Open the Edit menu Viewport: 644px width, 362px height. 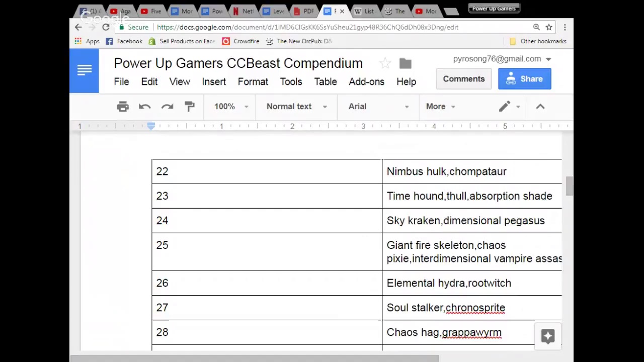pos(149,81)
